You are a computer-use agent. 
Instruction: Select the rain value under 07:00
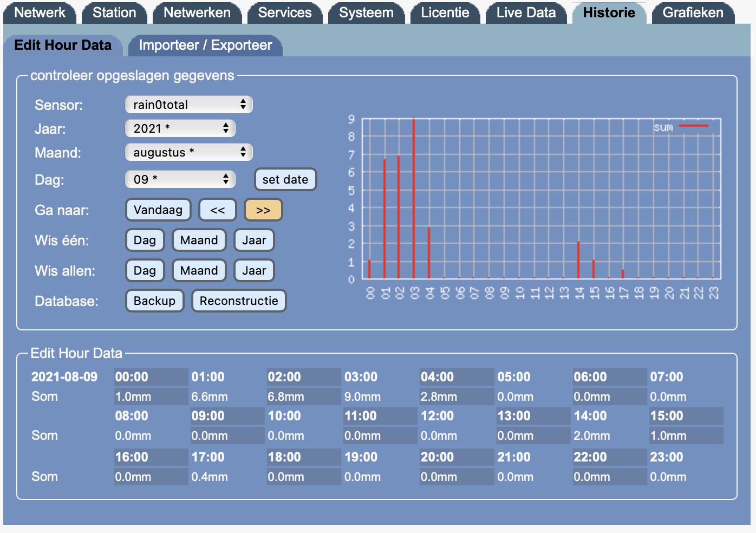pos(686,396)
